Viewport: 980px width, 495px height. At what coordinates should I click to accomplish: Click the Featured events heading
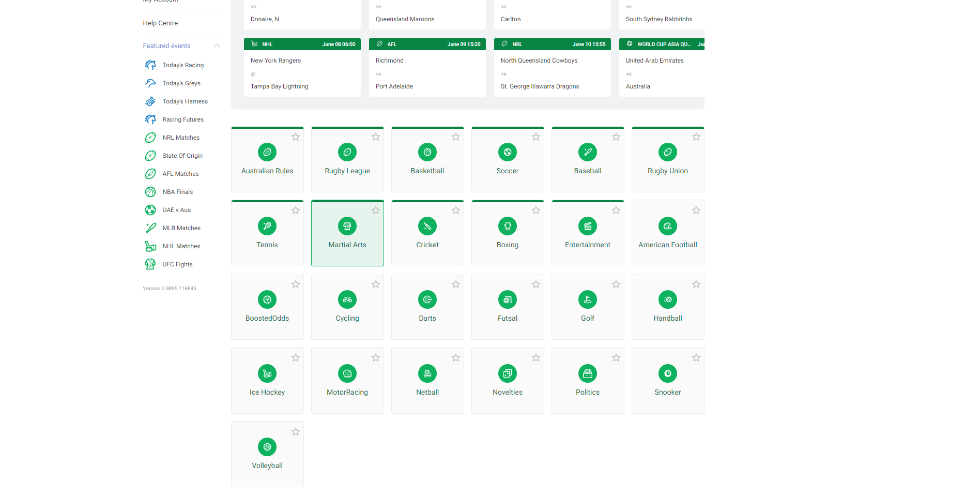pos(166,46)
